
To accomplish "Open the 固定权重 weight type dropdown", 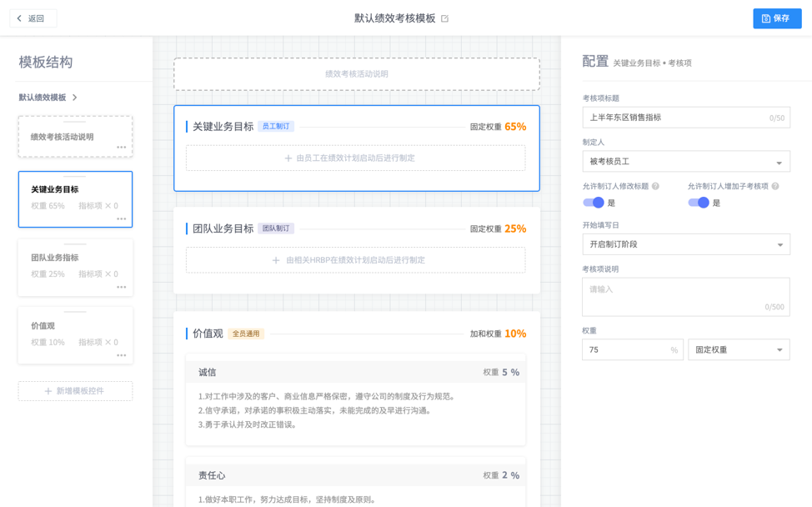I will click(739, 349).
